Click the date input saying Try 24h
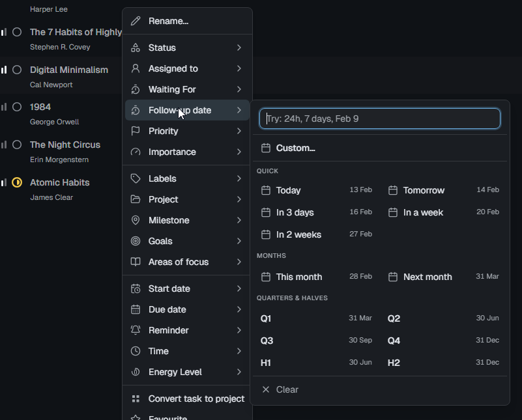Image resolution: width=522 pixels, height=420 pixels. pyautogui.click(x=380, y=119)
